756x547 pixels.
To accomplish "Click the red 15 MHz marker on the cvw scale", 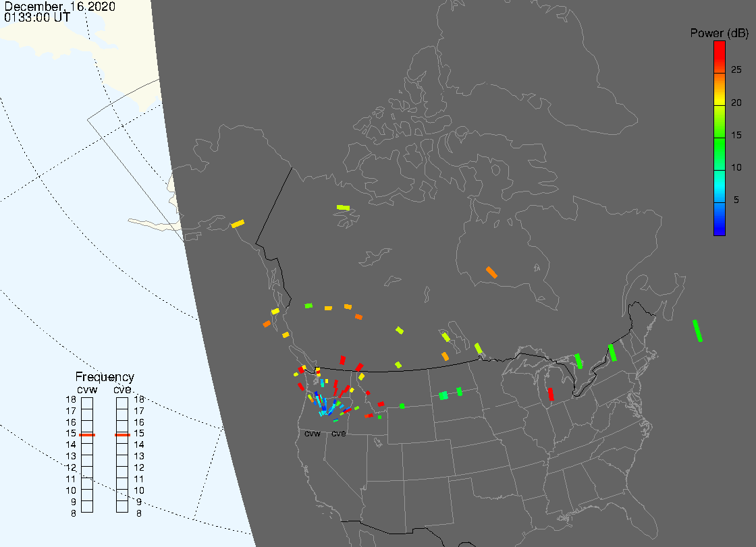I will pos(87,435).
